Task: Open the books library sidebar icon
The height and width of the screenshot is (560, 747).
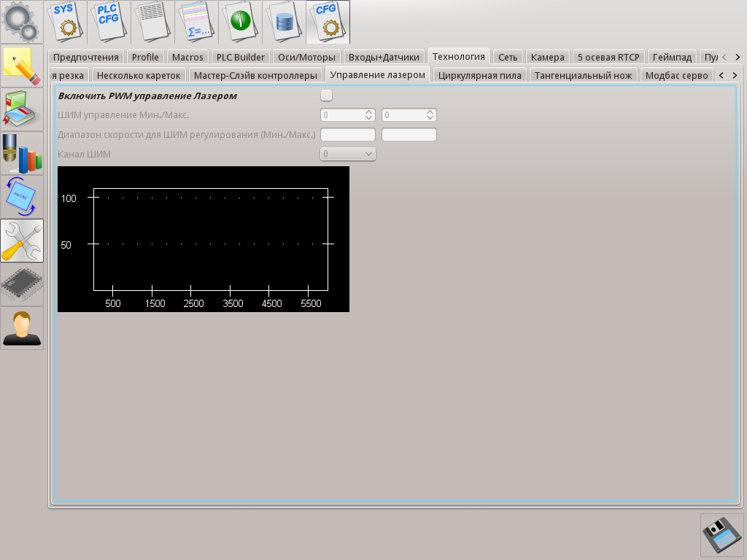Action: [22, 109]
